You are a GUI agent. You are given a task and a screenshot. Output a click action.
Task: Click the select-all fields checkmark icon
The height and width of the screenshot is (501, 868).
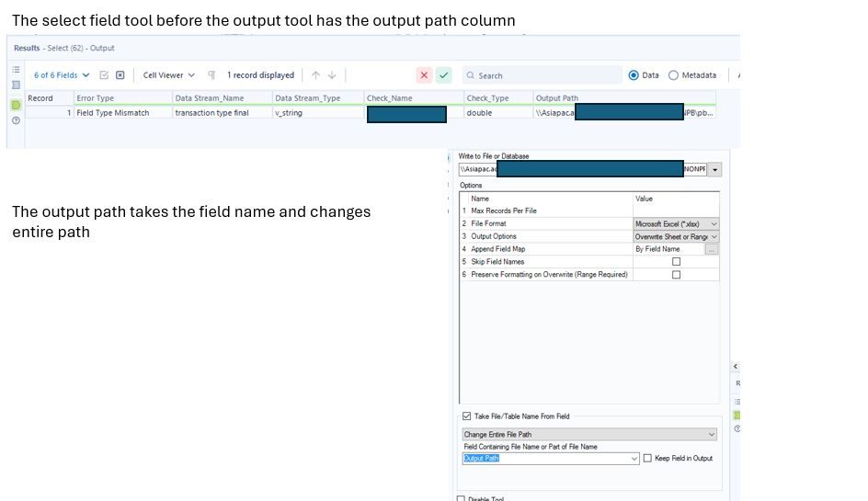(104, 75)
